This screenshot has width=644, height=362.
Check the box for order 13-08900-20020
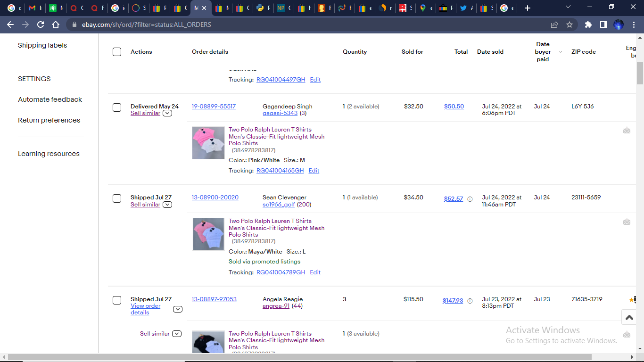[117, 198]
